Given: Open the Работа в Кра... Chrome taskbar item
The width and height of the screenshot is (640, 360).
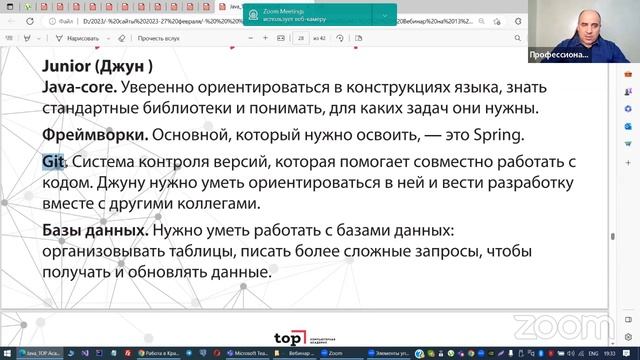Looking at the screenshot, I should [x=159, y=353].
